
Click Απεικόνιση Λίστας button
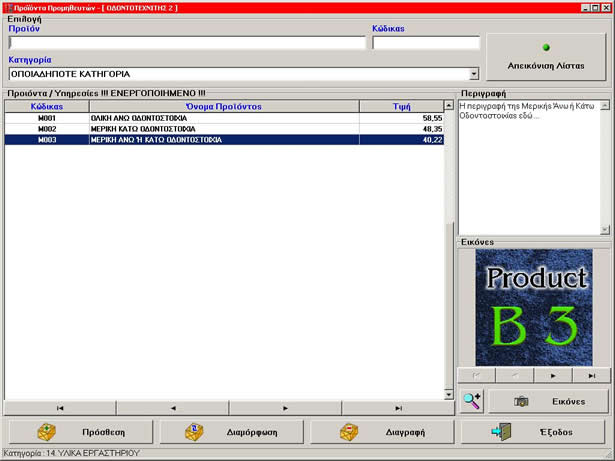coord(546,57)
